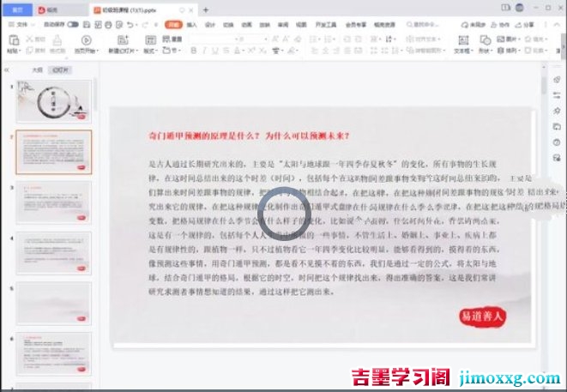The height and width of the screenshot is (392, 567).
Task: Toggle the 自动保存 auto-save switch
Action: click(73, 25)
